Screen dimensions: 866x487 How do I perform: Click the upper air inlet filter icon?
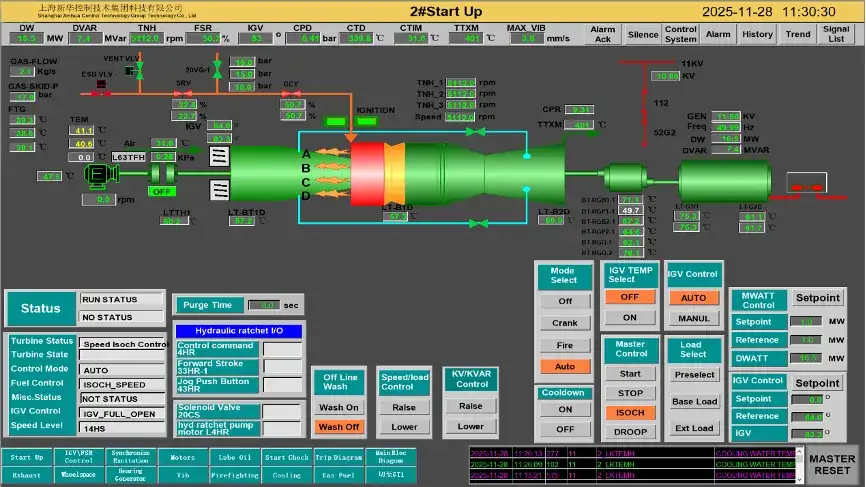click(x=220, y=156)
